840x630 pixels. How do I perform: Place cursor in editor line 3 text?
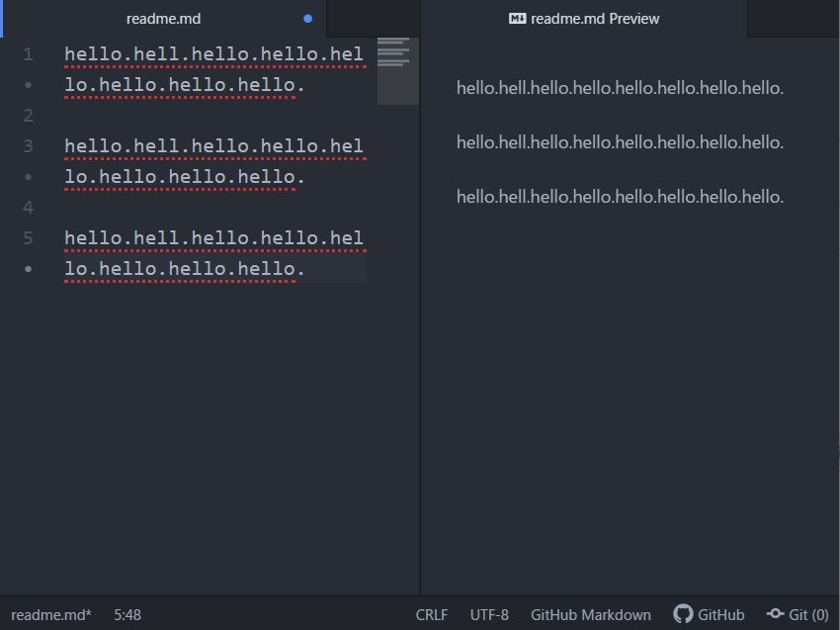[x=213, y=145]
